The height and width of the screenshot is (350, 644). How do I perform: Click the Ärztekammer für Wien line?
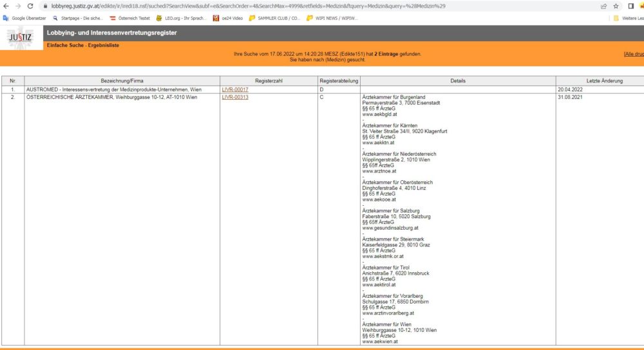coord(386,324)
